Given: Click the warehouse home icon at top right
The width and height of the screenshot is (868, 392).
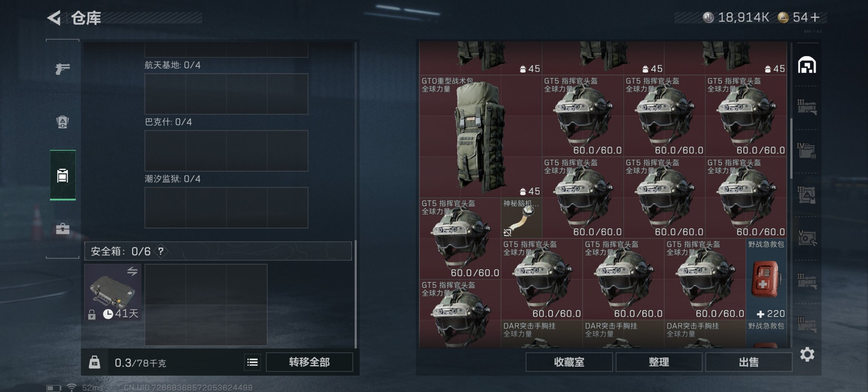Looking at the screenshot, I should 807,65.
